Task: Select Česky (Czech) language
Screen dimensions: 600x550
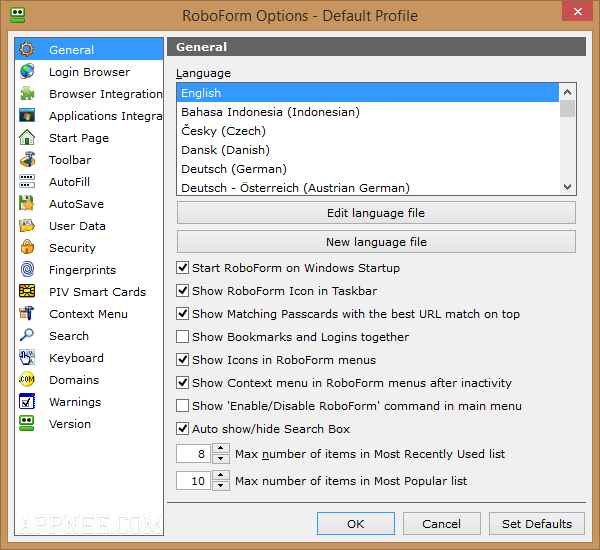Action: tap(368, 131)
